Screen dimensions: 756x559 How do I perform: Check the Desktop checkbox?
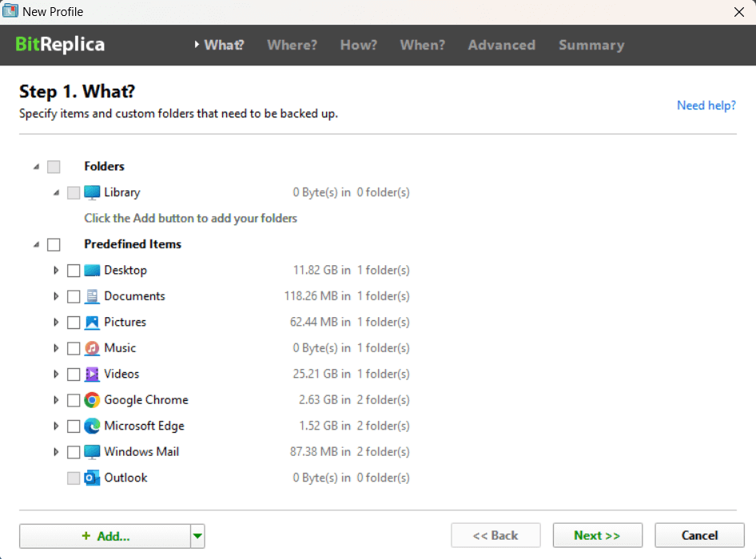pos(74,271)
